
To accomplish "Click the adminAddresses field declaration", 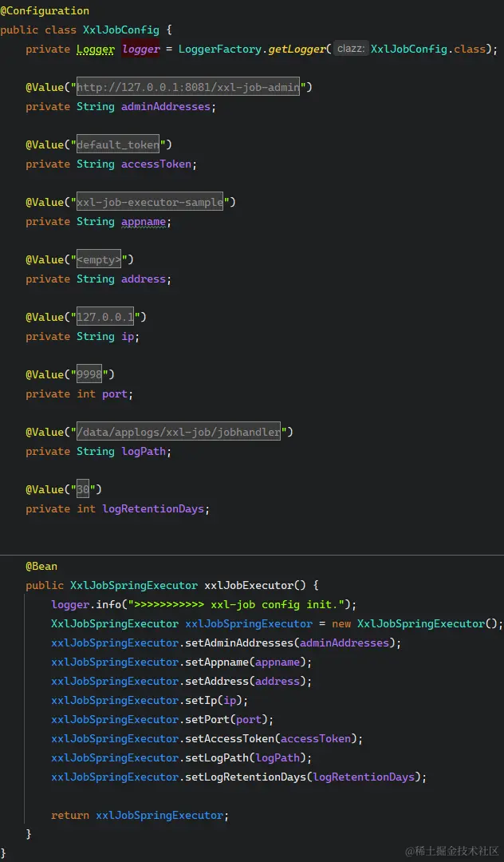I will point(166,107).
